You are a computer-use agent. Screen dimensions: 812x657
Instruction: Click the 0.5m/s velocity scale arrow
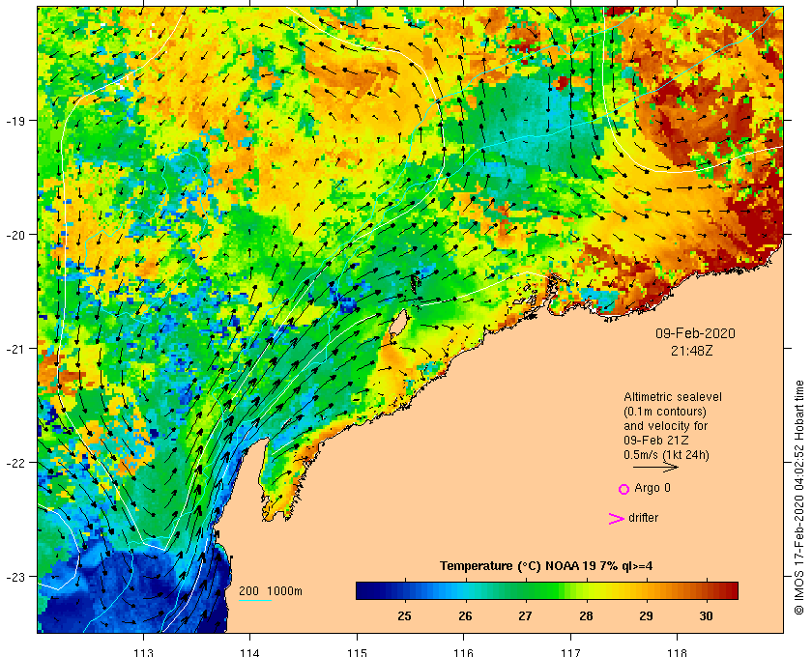[656, 467]
